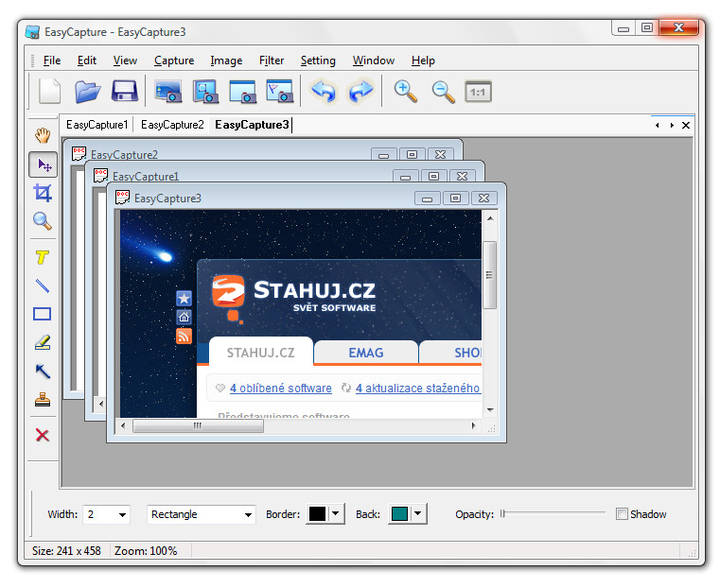Open the Window menu
This screenshot has height=588, width=720.
374,61
